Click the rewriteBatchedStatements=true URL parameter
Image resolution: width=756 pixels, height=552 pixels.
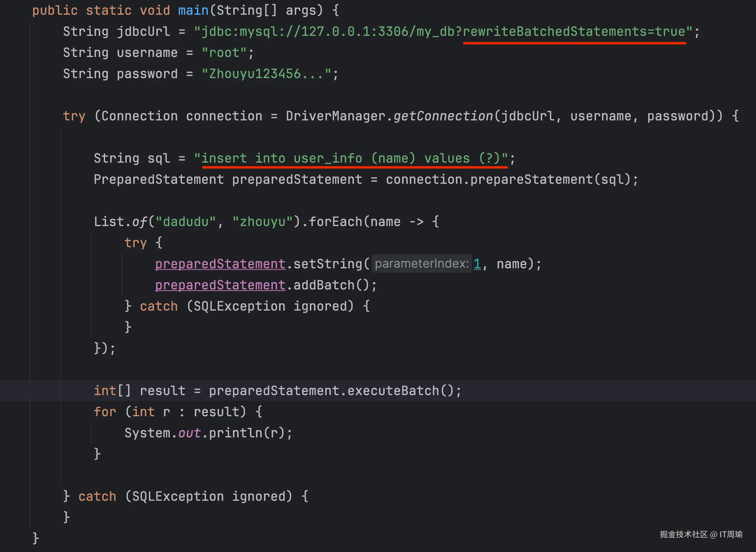pyautogui.click(x=573, y=32)
